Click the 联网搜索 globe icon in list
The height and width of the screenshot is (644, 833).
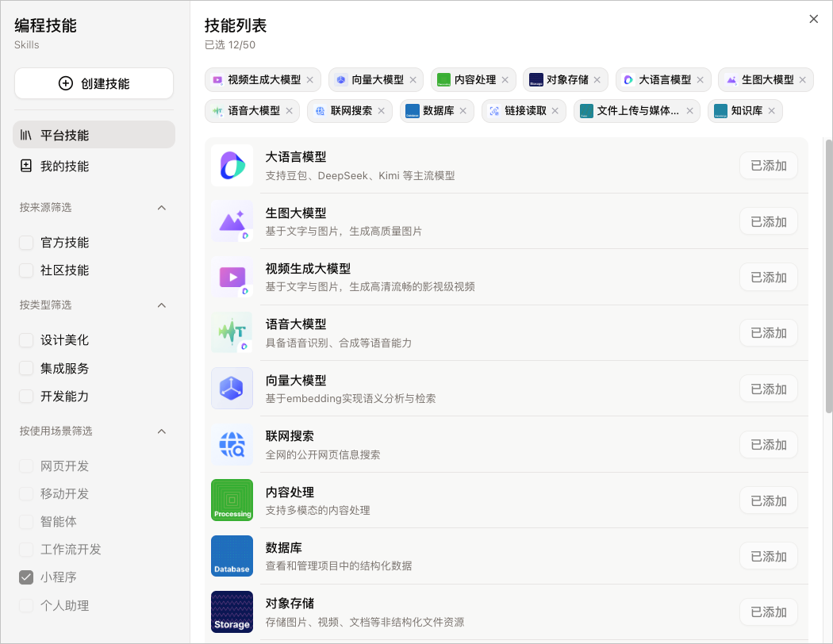232,445
